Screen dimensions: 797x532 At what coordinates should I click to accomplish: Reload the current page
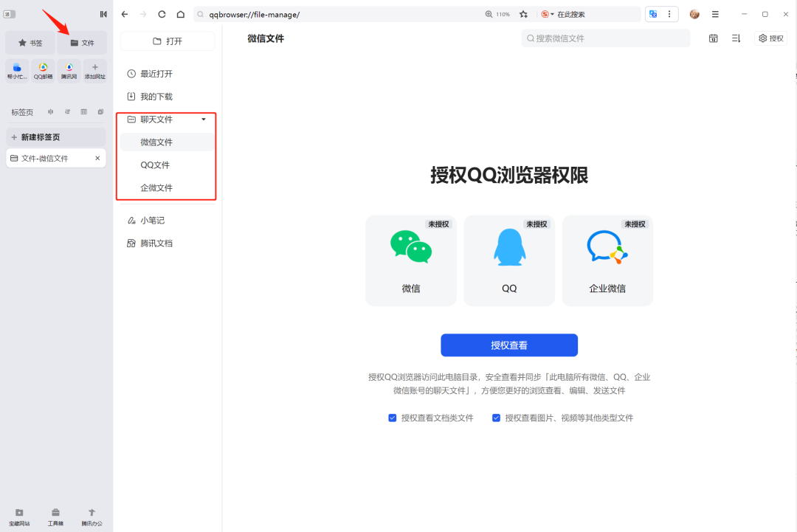click(162, 14)
